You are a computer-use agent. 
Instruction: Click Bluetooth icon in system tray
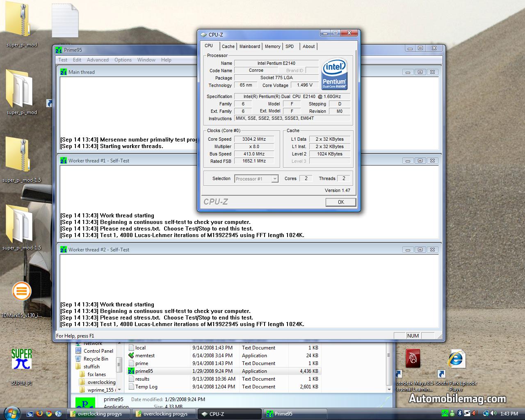point(459,413)
